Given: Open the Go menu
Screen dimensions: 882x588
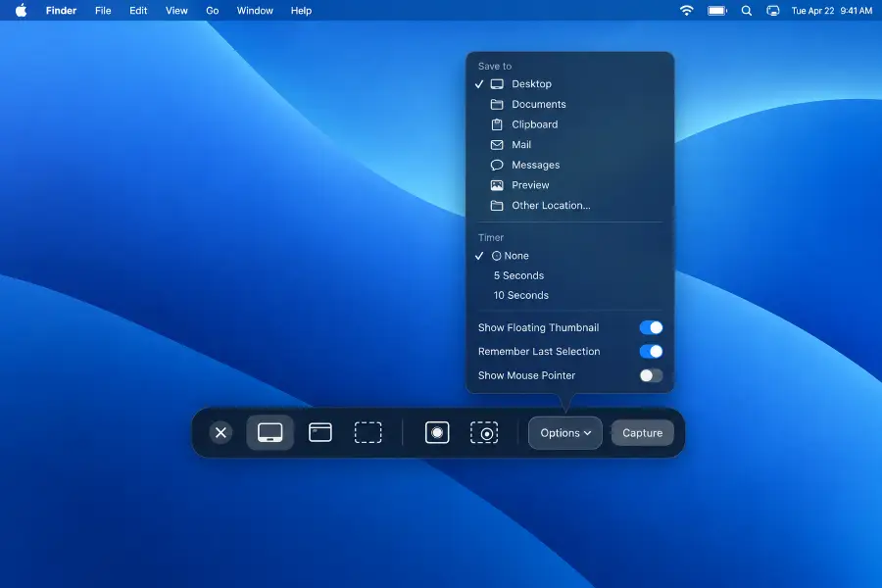Looking at the screenshot, I should (212, 10).
